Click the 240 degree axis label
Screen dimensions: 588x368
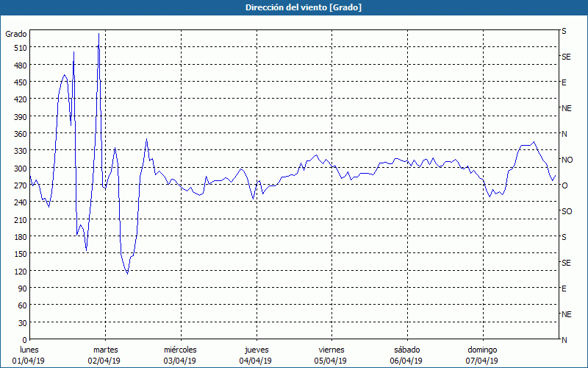pyautogui.click(x=21, y=202)
